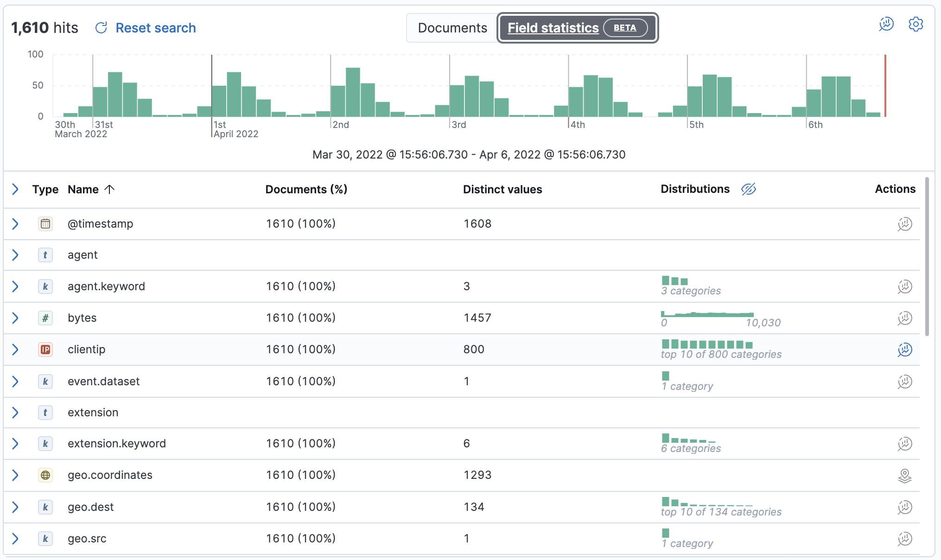The width and height of the screenshot is (941, 560).
Task: Click the bytes distribution mini histogram
Action: pos(708,314)
